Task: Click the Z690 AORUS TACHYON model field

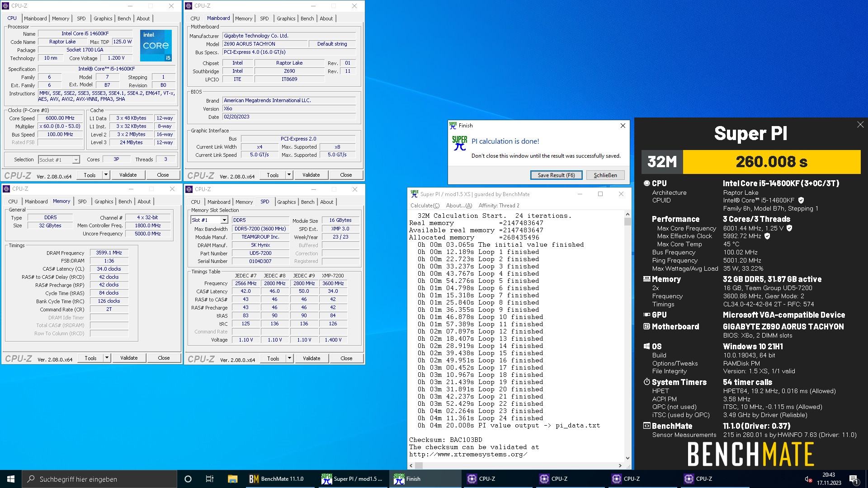Action: click(x=264, y=44)
